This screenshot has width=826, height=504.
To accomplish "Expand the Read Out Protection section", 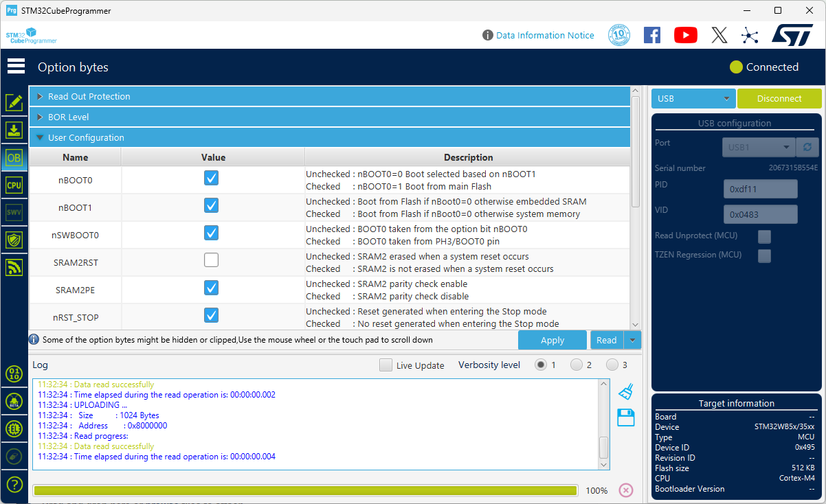I will (40, 96).
